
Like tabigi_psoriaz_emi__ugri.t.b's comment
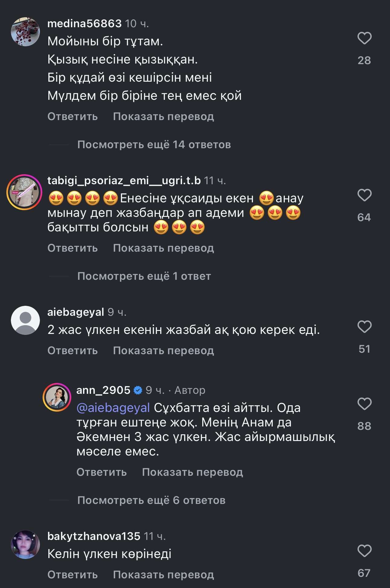click(x=364, y=195)
